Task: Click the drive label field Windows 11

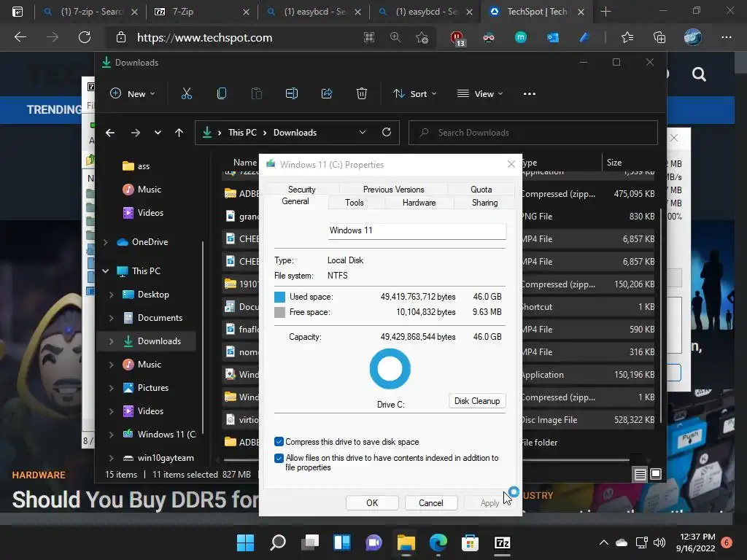Action: click(x=417, y=231)
